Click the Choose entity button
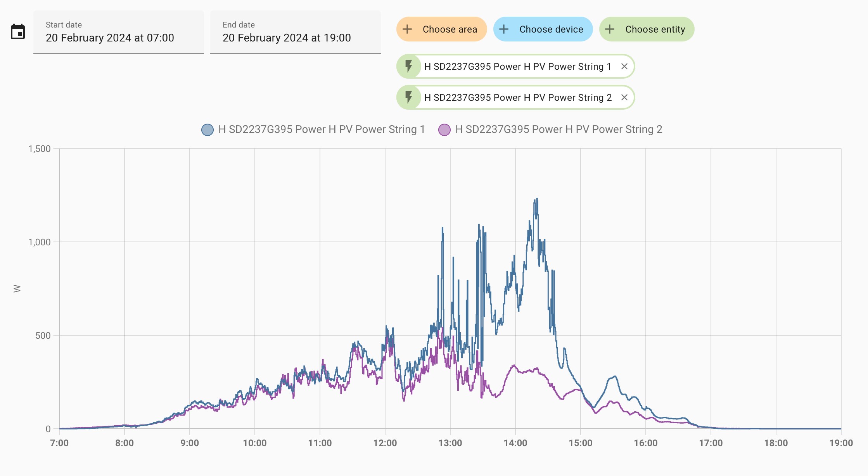The image size is (868, 476). click(647, 29)
